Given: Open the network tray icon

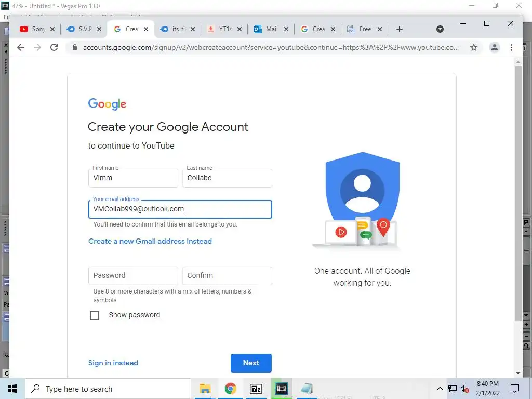Looking at the screenshot, I should pos(453,389).
